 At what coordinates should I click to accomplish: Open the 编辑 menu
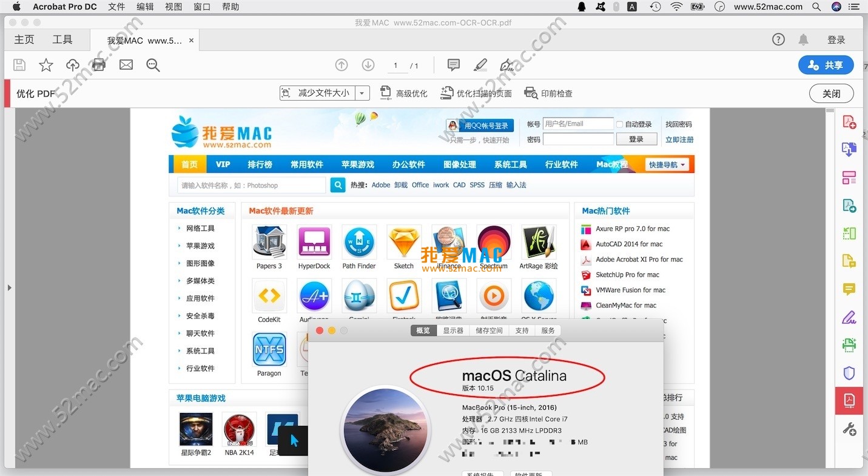click(145, 7)
